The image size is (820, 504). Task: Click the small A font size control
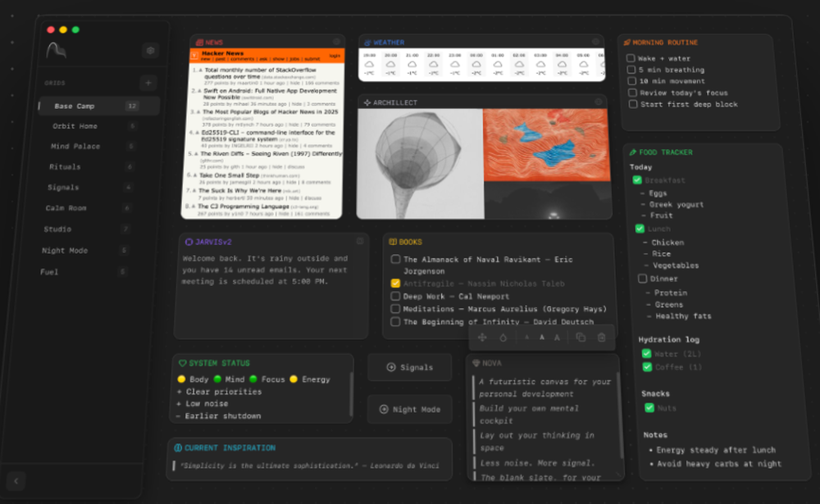coord(527,338)
